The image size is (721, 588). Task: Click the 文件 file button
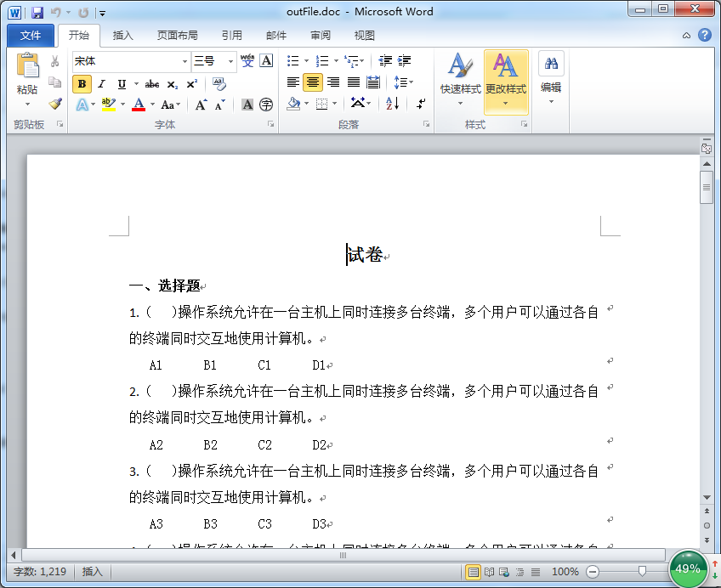click(31, 36)
